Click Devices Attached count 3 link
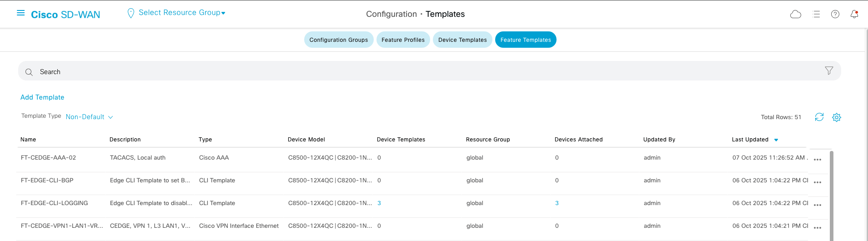This screenshot has height=241, width=868. [x=557, y=203]
